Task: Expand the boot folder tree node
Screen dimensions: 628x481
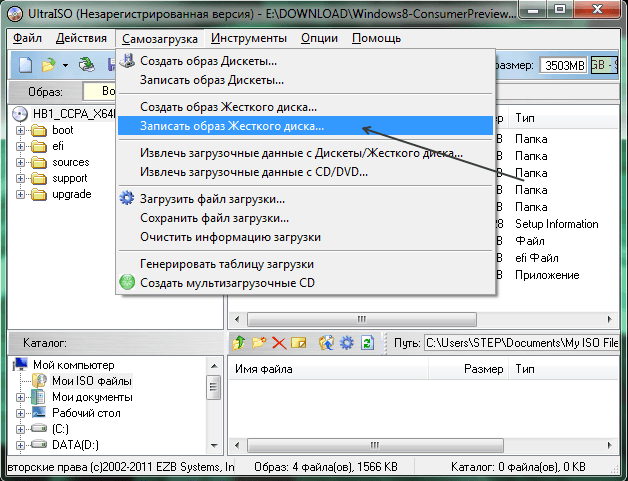Action: pyautogui.click(x=22, y=130)
